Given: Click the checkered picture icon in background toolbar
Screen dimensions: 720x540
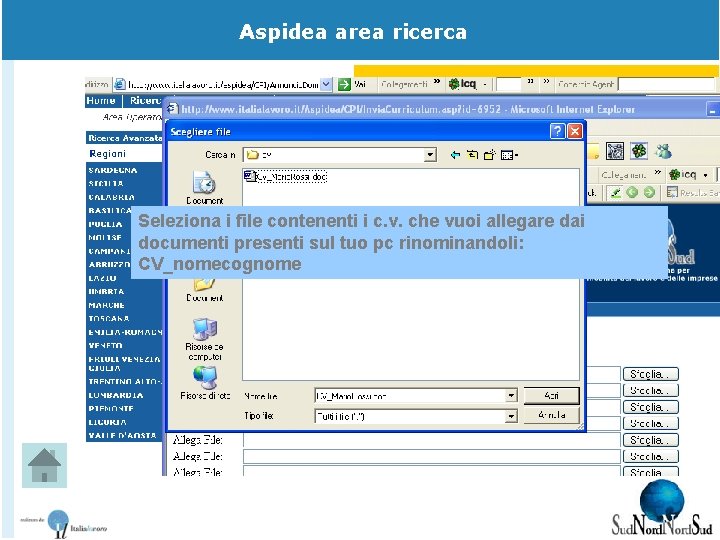Looking at the screenshot, I should tap(615, 151).
